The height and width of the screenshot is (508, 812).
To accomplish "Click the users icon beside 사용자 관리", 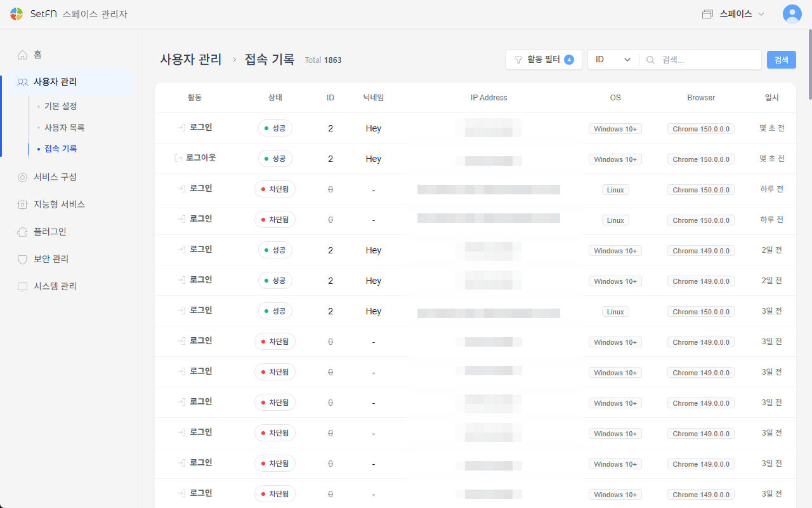I will [23, 82].
